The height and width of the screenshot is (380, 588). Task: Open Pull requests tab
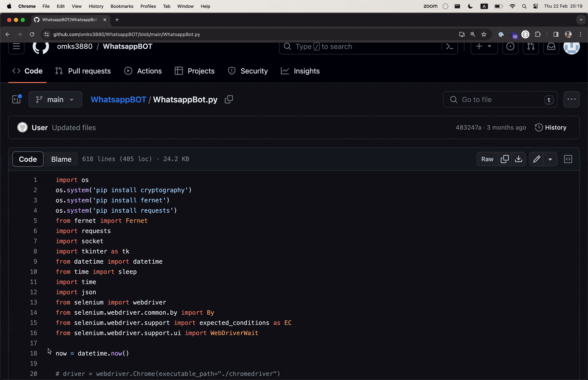(83, 71)
